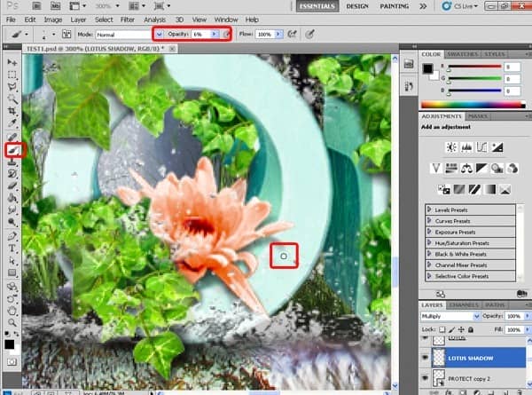The height and width of the screenshot is (395, 532).
Task: Select the Dodge tool
Action: [12, 223]
